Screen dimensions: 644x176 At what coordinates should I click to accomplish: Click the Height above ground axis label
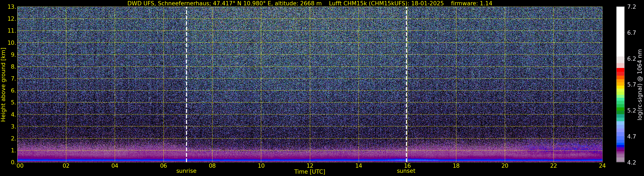pos(3,85)
